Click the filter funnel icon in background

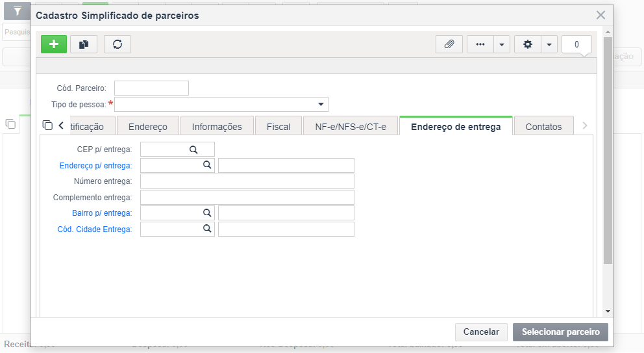click(18, 11)
